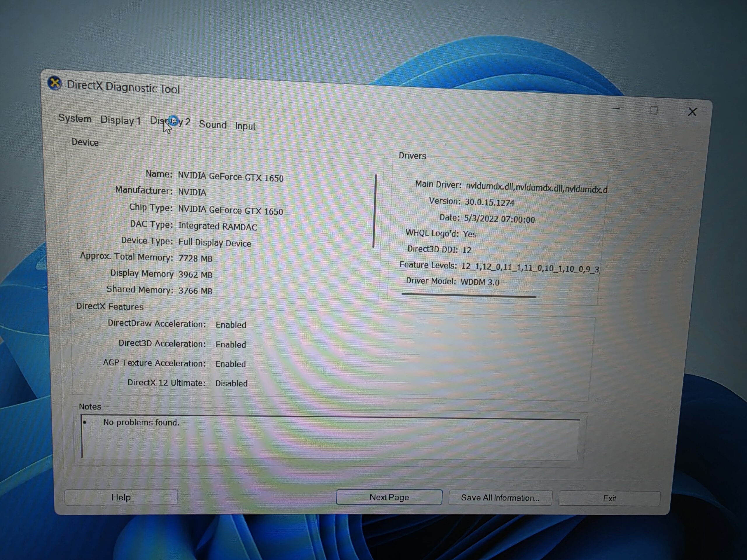Click the Driver Model value WDDM 3.0
Viewport: 747px width, 560px height.
tap(479, 282)
